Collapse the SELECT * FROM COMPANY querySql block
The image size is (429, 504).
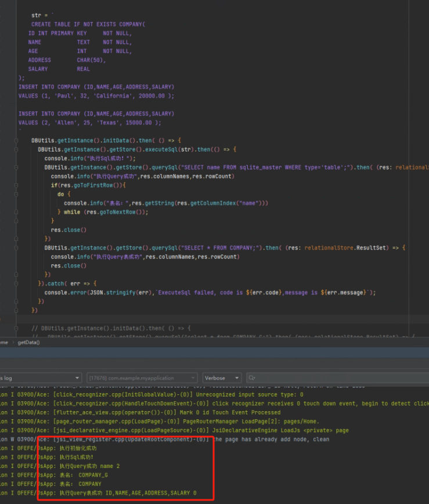click(16, 248)
